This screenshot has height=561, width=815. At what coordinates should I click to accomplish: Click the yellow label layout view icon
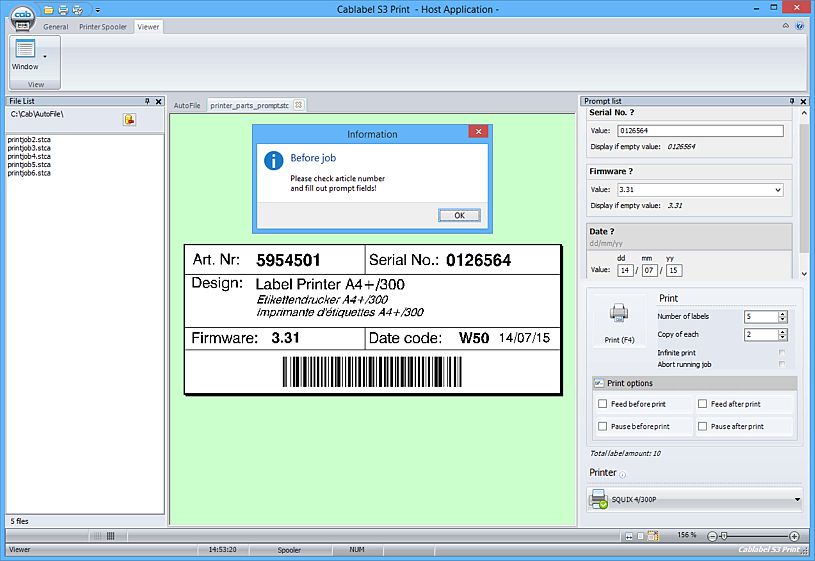click(653, 536)
